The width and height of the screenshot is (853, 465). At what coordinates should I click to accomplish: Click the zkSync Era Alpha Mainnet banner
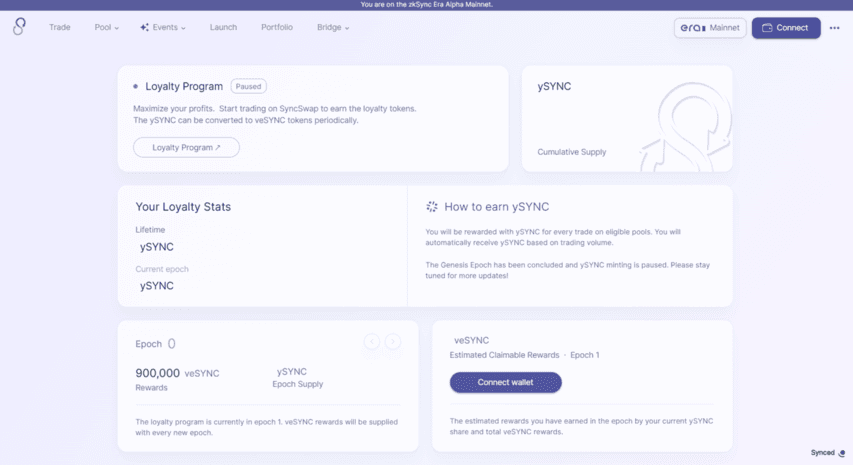click(426, 4)
